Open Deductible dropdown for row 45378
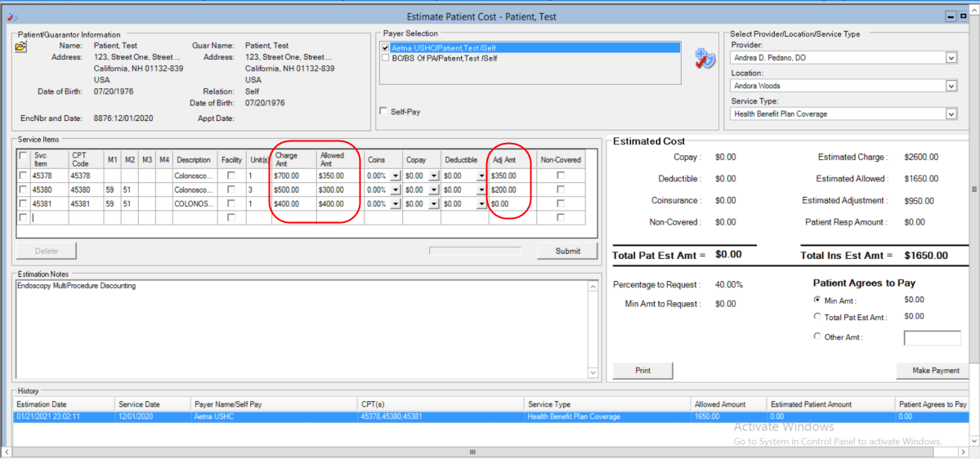The image size is (980, 459). (481, 176)
